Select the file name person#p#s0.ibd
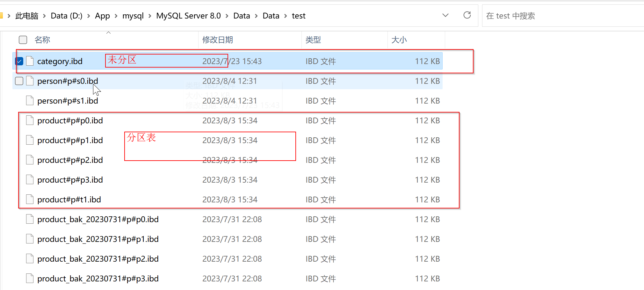The height and width of the screenshot is (290, 644). [68, 81]
